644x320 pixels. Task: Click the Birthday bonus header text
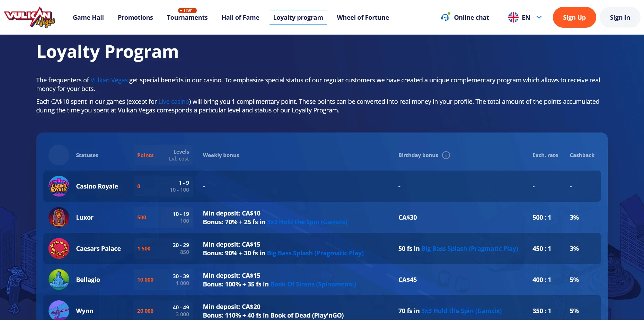click(418, 155)
